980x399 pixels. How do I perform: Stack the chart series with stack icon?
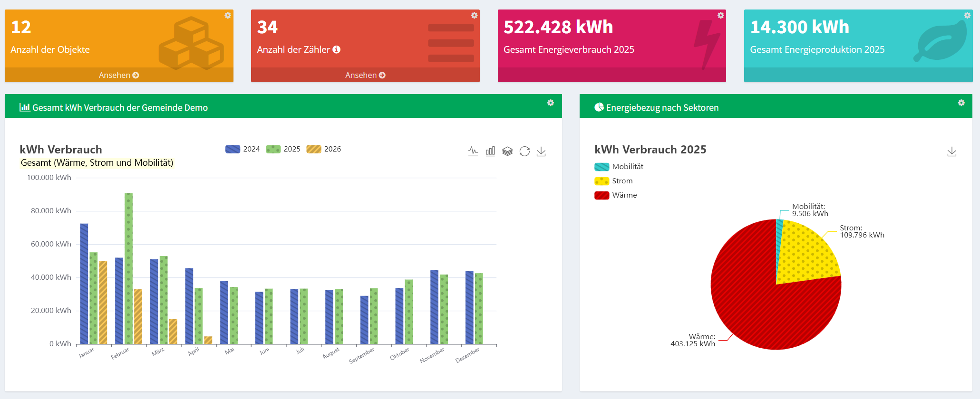pos(507,152)
